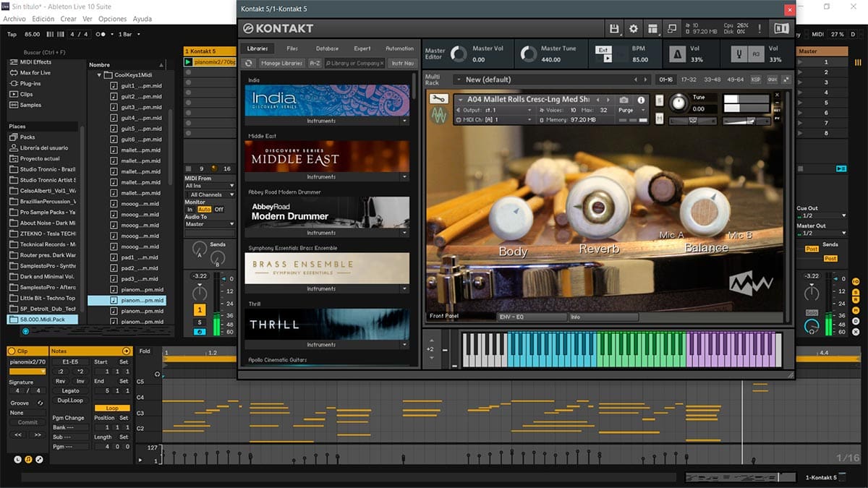Open Kontakt's save (floppy disk) menu
868x488 pixels.
614,29
